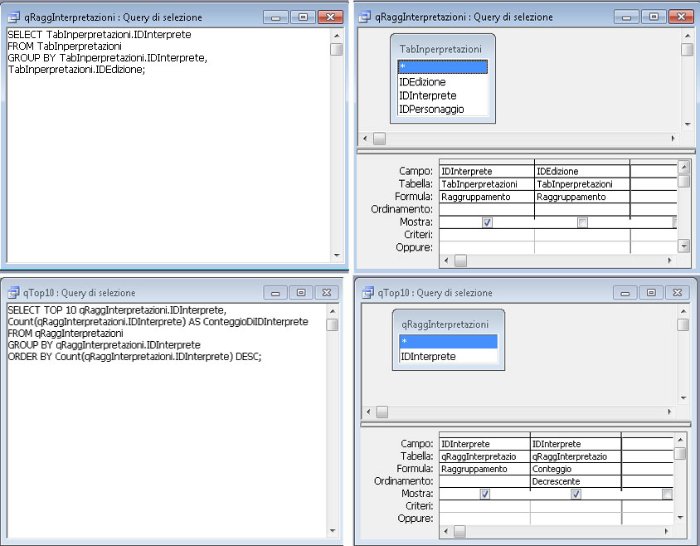This screenshot has width=700, height=546.
Task: Close the qRaggInterpretazioni SQL view window
Action: point(329,17)
